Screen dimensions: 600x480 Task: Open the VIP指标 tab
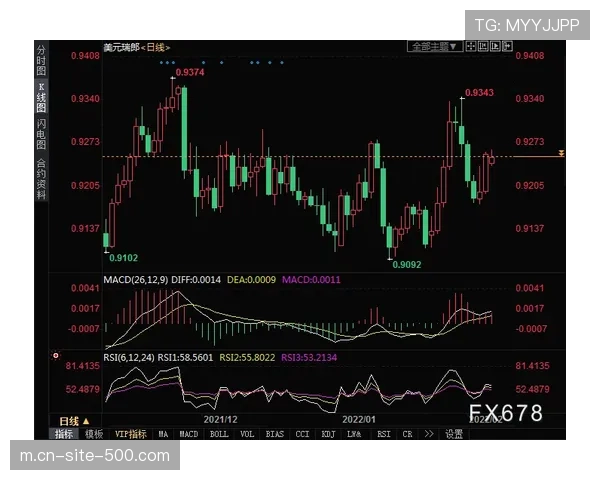(x=130, y=434)
